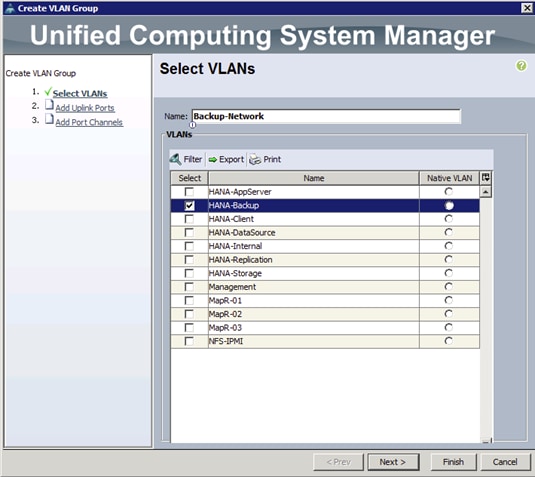Select the MapR-01 row name
Viewport: 535px width, 477px height.
225,301
